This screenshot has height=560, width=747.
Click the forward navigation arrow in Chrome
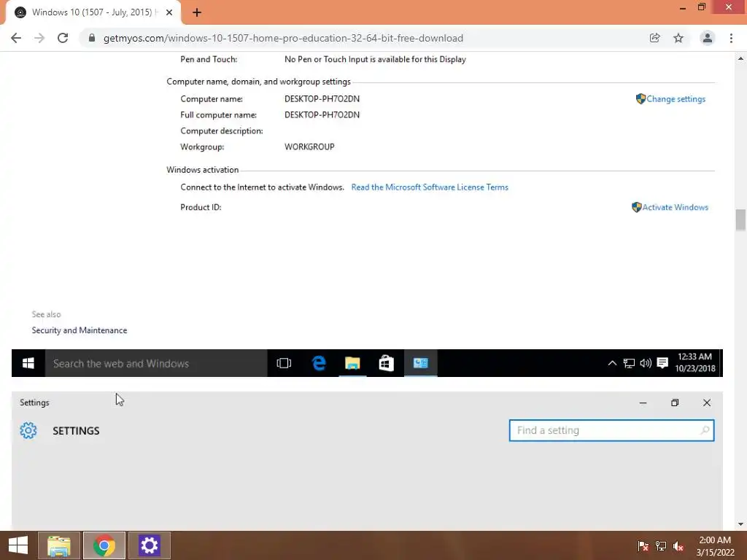39,38
